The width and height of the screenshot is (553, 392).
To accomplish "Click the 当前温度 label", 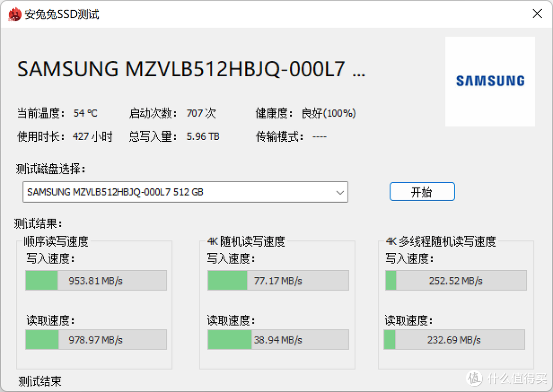I will pos(41,113).
